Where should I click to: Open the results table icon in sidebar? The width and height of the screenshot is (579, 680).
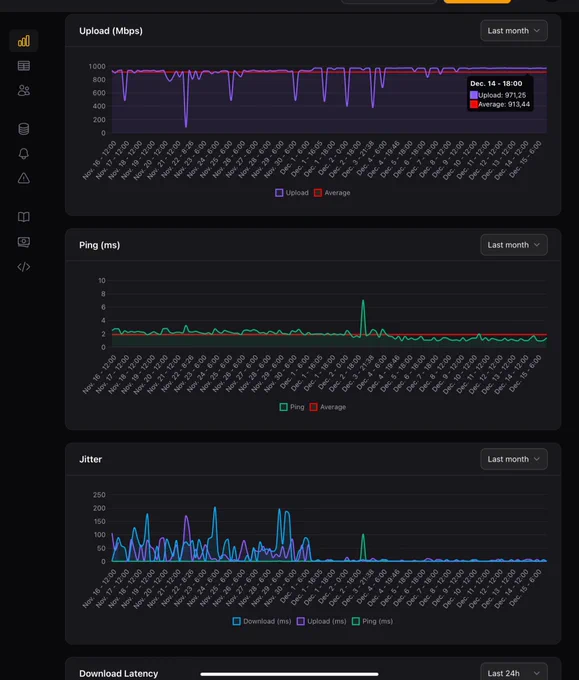click(24, 66)
